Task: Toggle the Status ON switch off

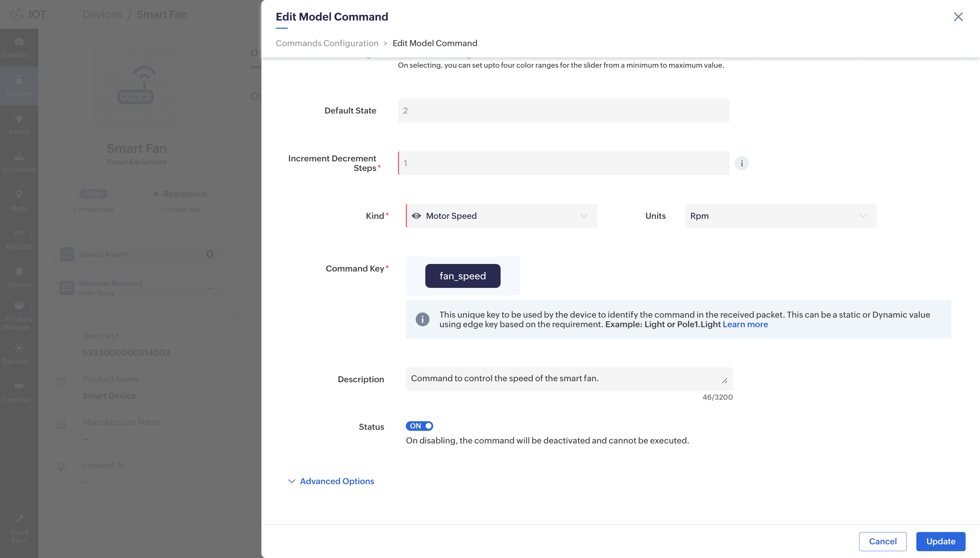Action: tap(419, 426)
